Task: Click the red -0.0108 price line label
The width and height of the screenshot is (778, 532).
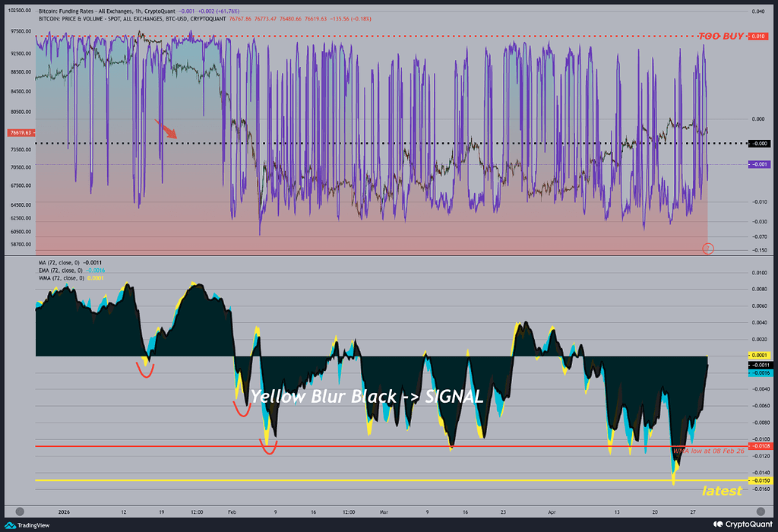Action: [760, 446]
